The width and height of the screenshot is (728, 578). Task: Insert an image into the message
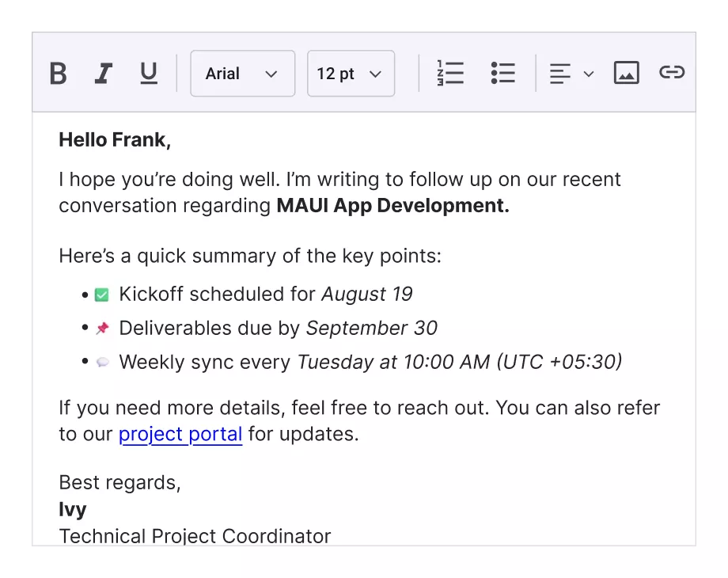click(626, 73)
